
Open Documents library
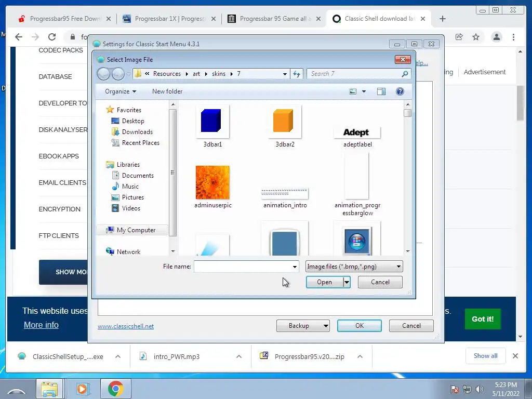[x=137, y=176]
